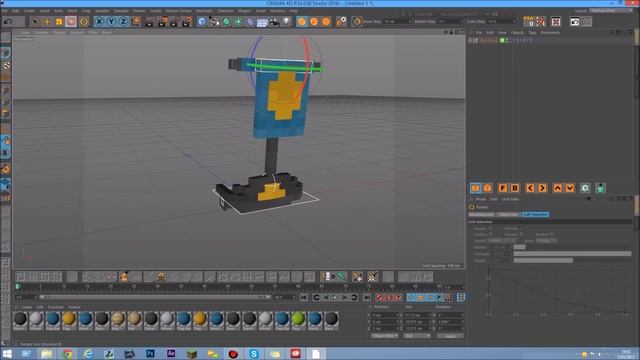Add a Light object
The width and height of the screenshot is (640, 360).
[287, 22]
